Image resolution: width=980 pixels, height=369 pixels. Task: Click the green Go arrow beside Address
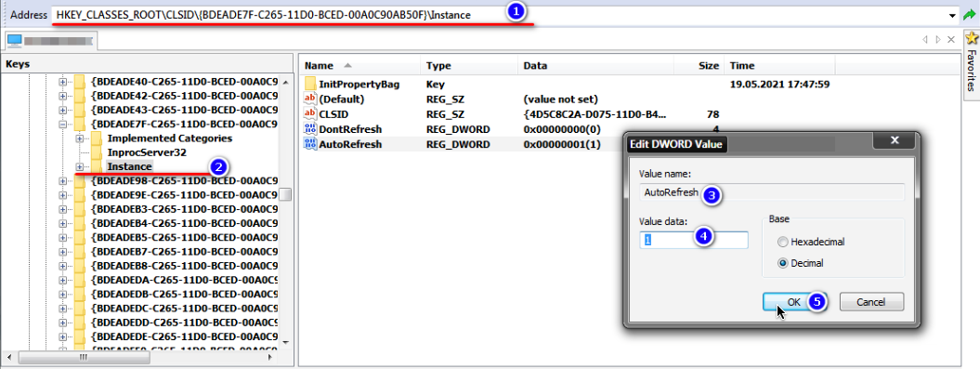click(970, 14)
